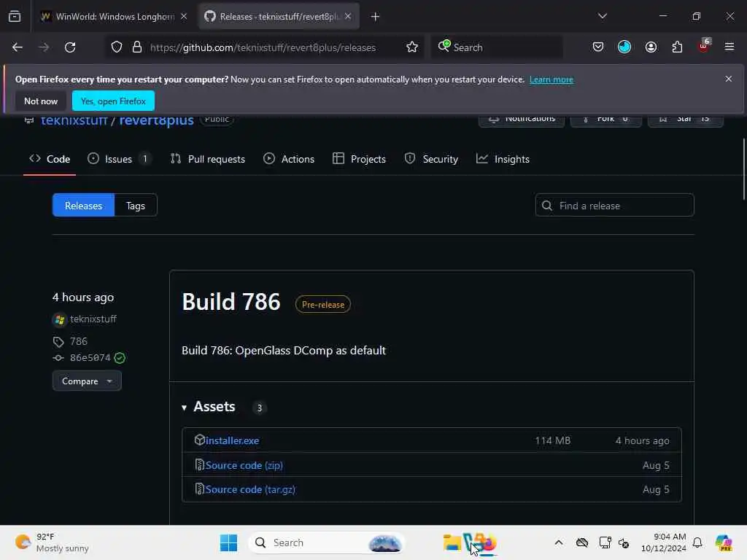Reload the current page
Screen dimensions: 747x560
point(70,47)
